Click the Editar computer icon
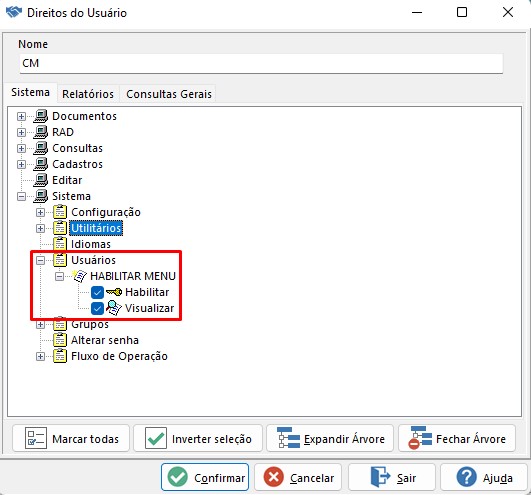Image resolution: width=531 pixels, height=495 pixels. tap(41, 180)
